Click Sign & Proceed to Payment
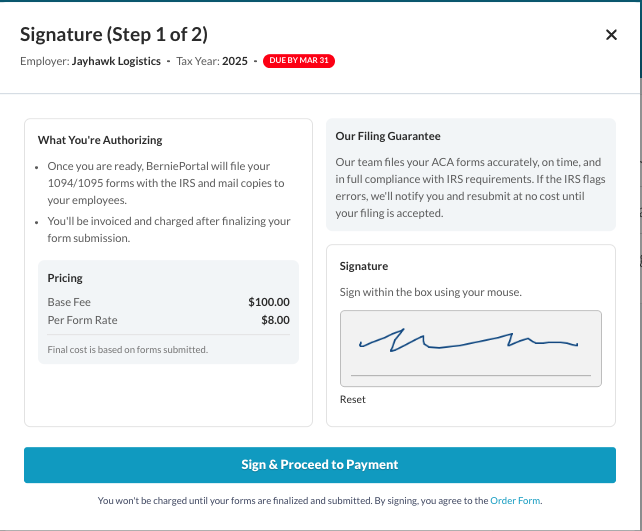This screenshot has width=642, height=531. point(320,465)
